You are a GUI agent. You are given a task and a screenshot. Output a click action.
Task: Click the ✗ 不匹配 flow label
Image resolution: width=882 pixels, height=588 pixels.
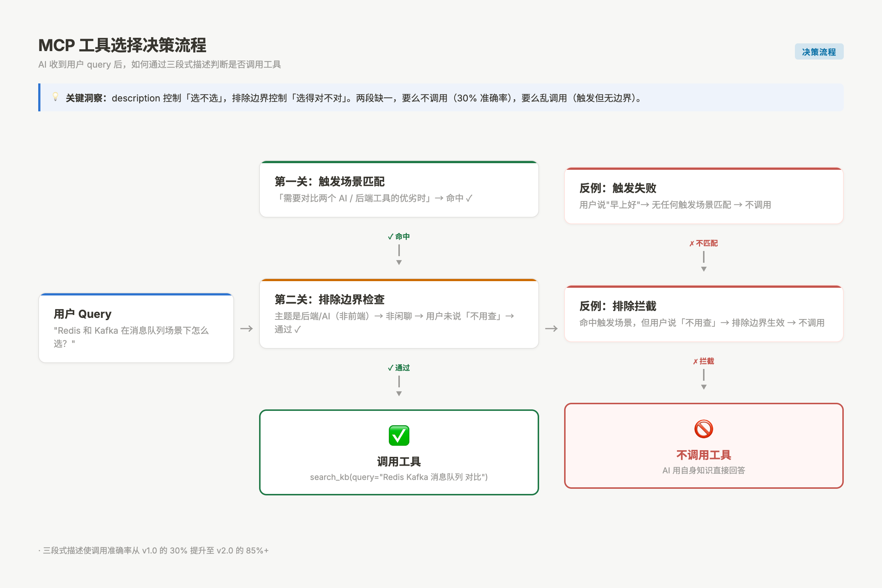(x=703, y=243)
